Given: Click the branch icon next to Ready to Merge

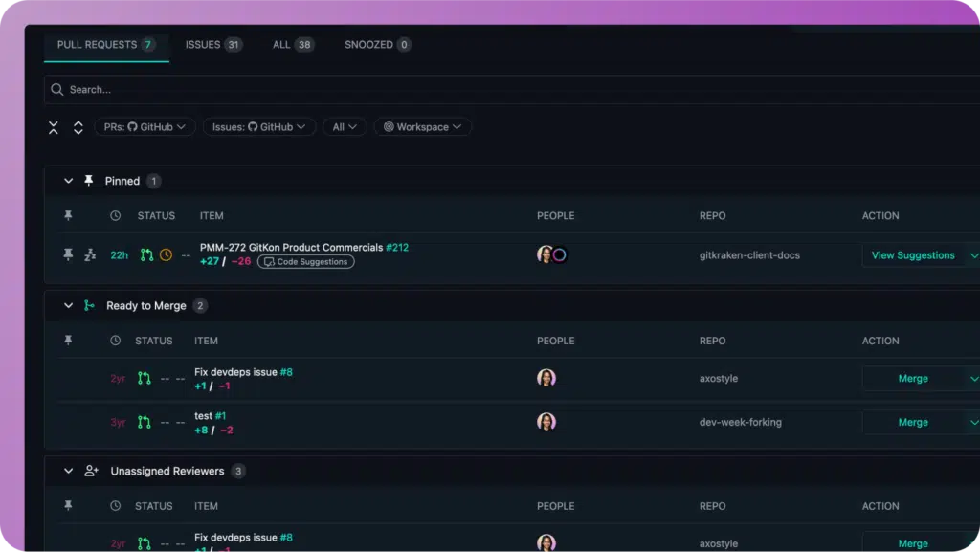Looking at the screenshot, I should [89, 305].
